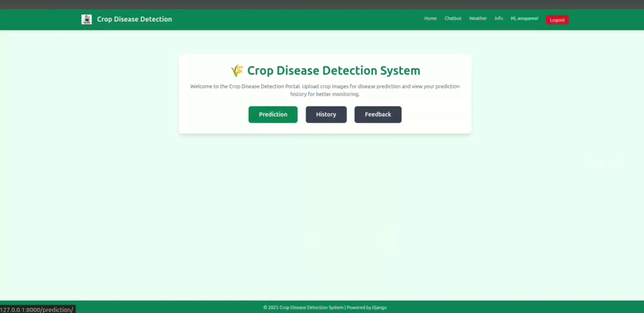Click the site logo icon in navbar
Image resolution: width=644 pixels, height=313 pixels.
point(87,19)
